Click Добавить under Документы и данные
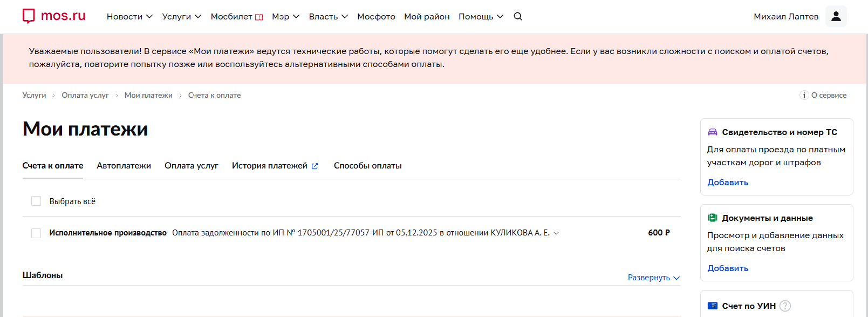 pyautogui.click(x=728, y=268)
